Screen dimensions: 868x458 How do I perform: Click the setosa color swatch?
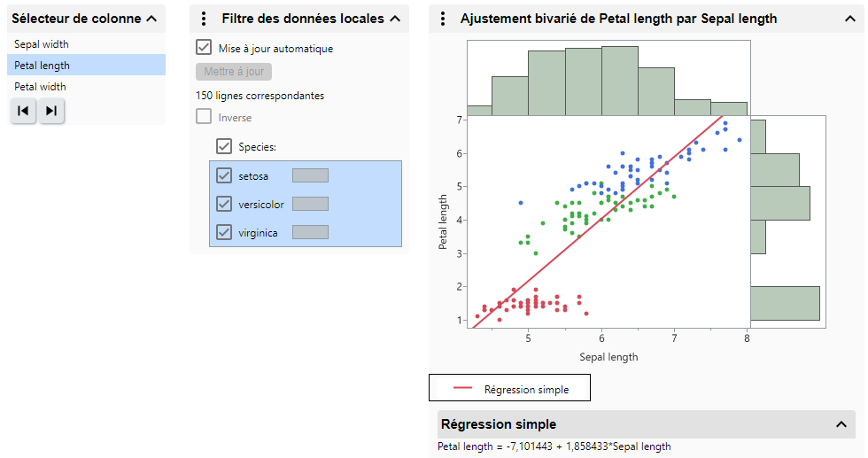310,175
